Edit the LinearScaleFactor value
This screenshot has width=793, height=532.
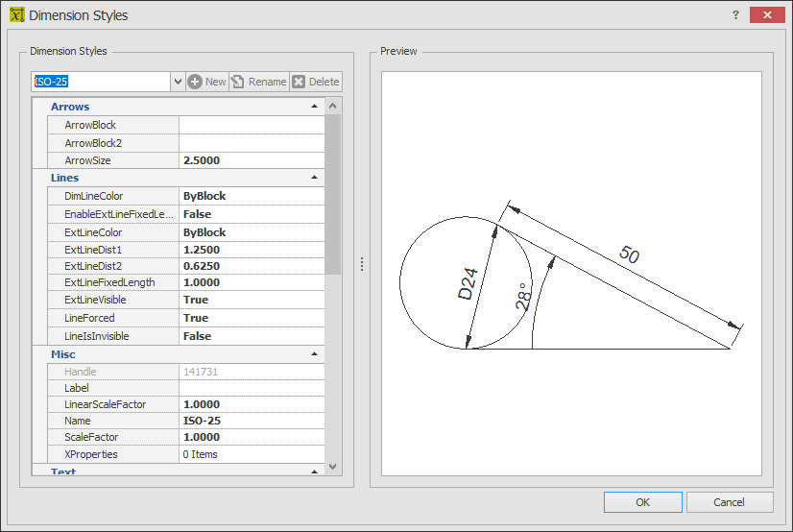point(252,404)
